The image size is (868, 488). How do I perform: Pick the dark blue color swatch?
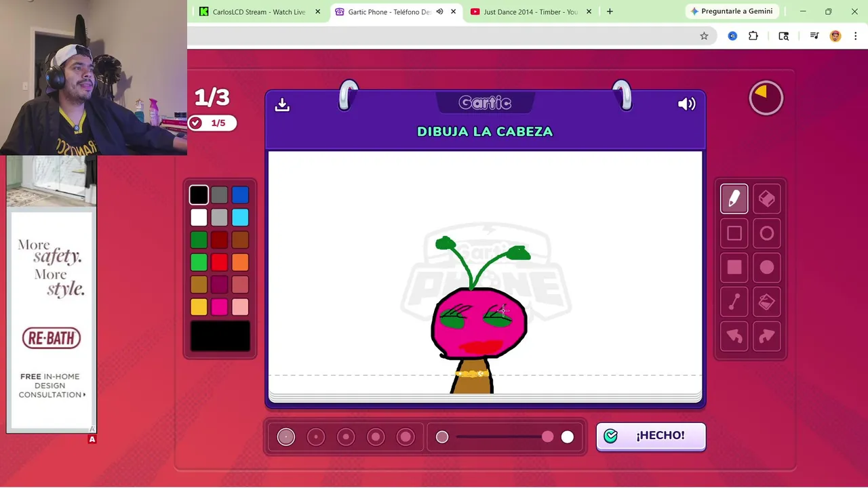[x=240, y=195]
